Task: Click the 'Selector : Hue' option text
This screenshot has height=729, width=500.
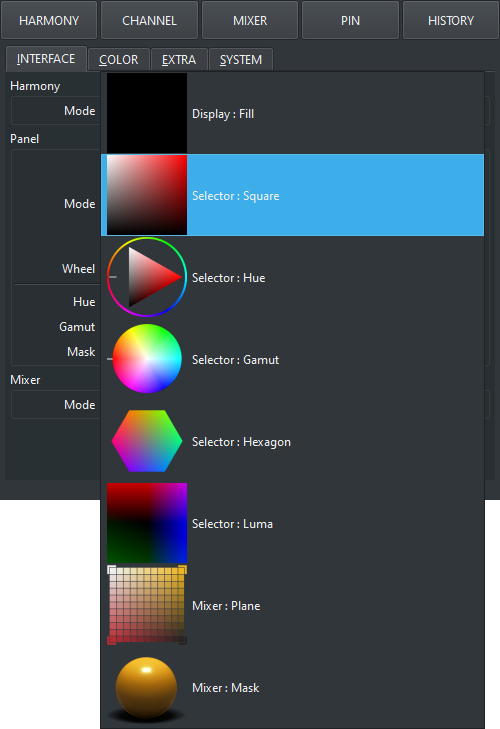Action: click(228, 278)
